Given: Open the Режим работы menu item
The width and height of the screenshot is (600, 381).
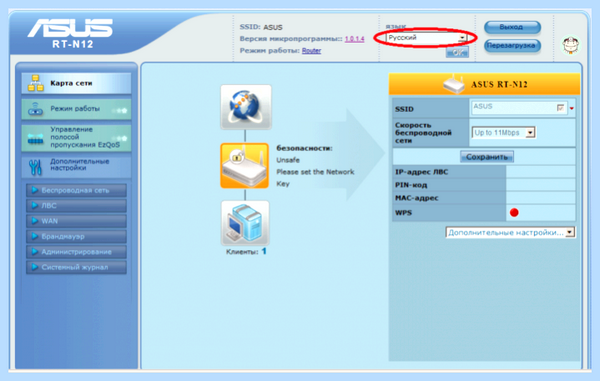Looking at the screenshot, I should coord(76,109).
